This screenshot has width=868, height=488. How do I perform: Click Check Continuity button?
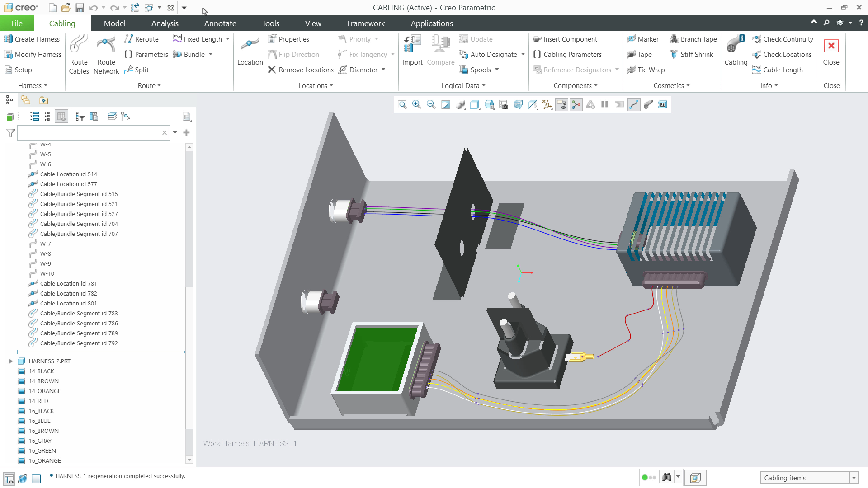tap(783, 39)
